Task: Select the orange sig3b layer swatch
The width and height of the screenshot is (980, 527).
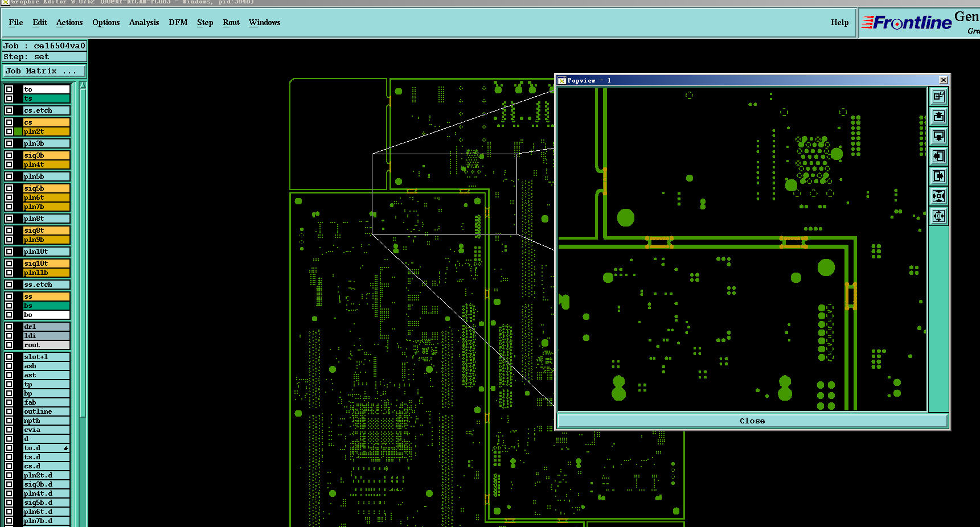Action: tap(47, 155)
